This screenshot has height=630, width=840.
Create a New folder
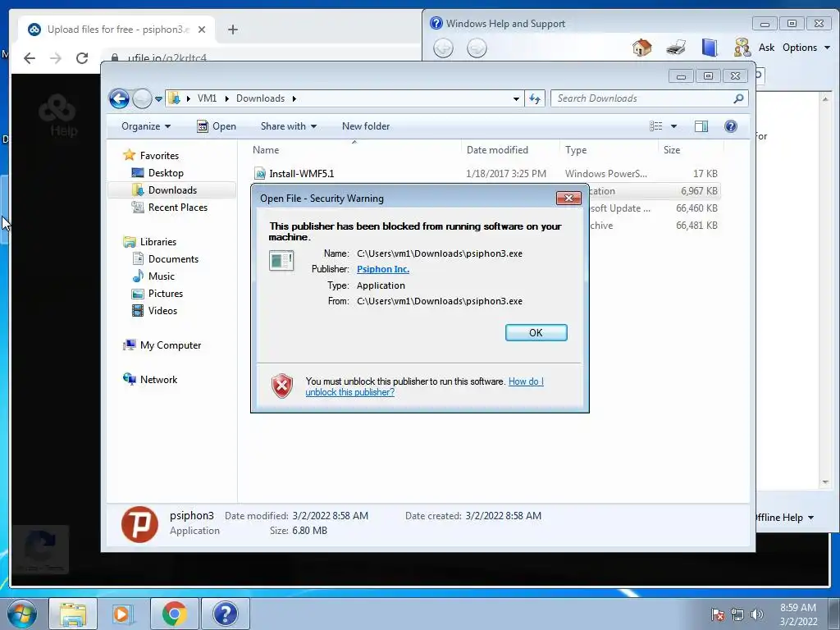point(366,126)
